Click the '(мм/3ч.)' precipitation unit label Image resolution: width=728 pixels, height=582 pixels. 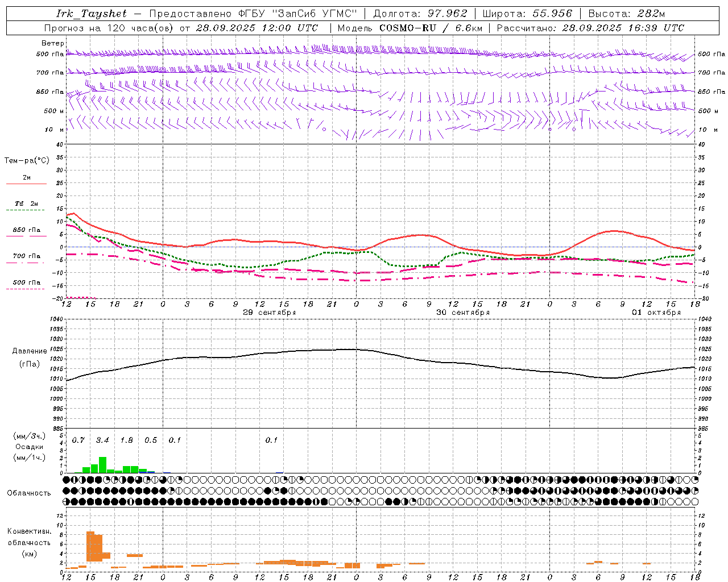(x=30, y=436)
